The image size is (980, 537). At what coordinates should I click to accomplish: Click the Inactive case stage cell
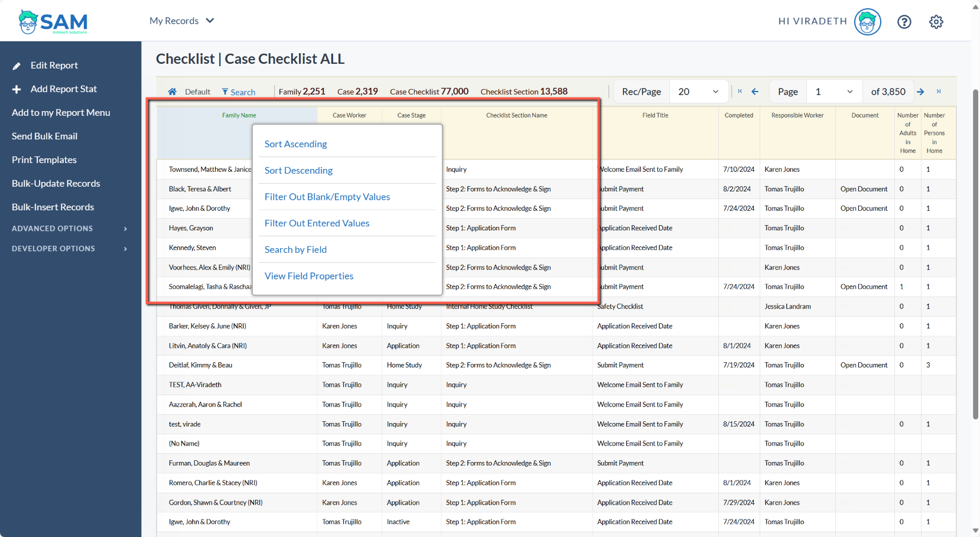pyautogui.click(x=398, y=522)
